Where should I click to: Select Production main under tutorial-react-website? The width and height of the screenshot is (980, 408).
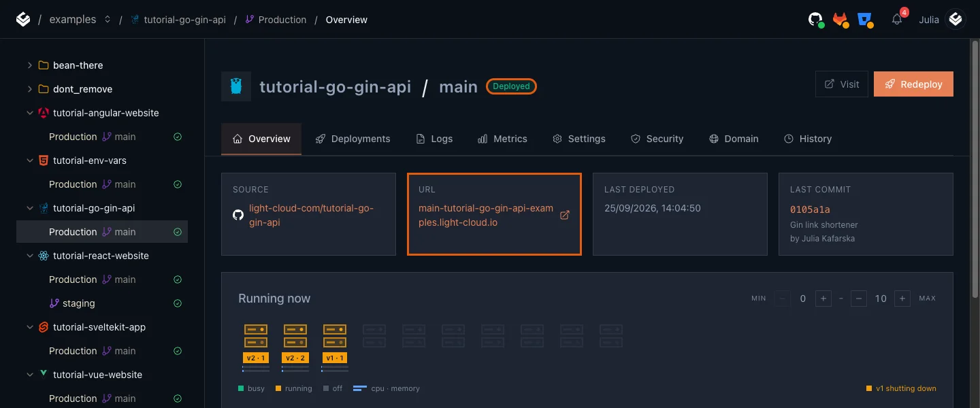click(102, 279)
